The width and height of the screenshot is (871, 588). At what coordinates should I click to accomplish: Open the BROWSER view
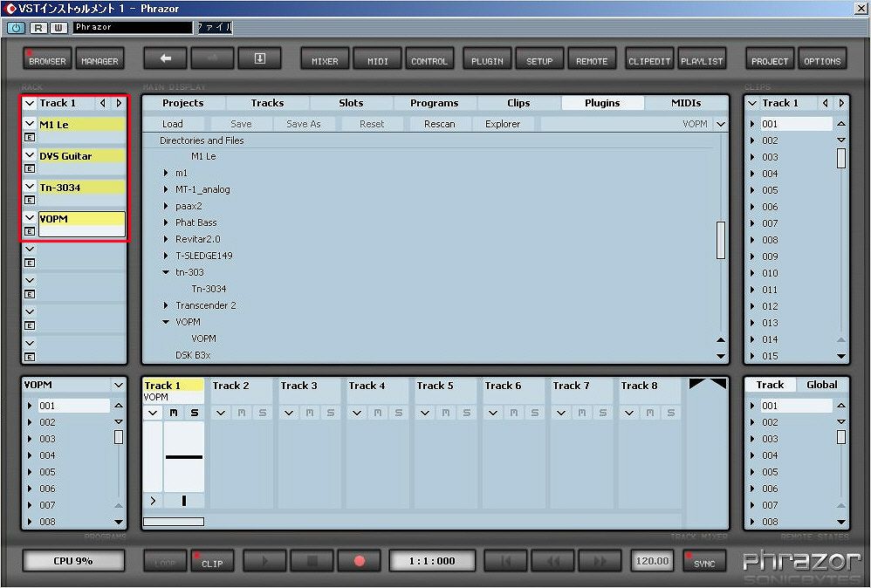pyautogui.click(x=48, y=58)
